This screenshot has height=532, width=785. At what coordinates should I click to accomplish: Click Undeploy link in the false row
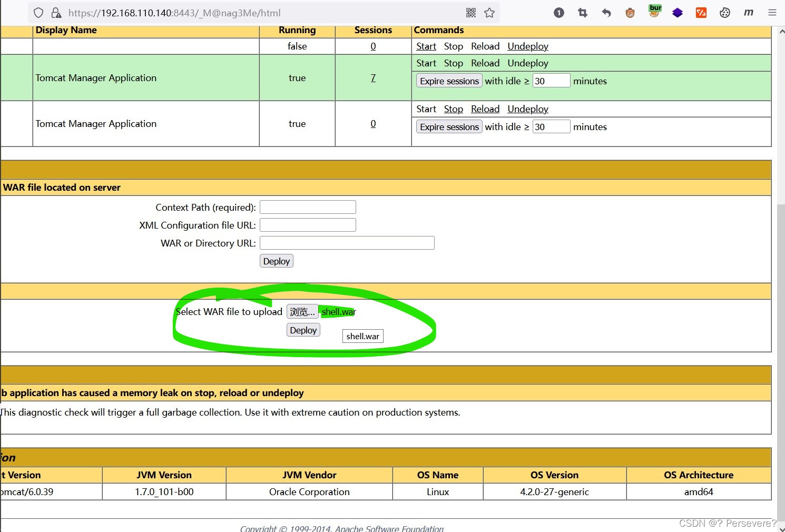(x=528, y=46)
